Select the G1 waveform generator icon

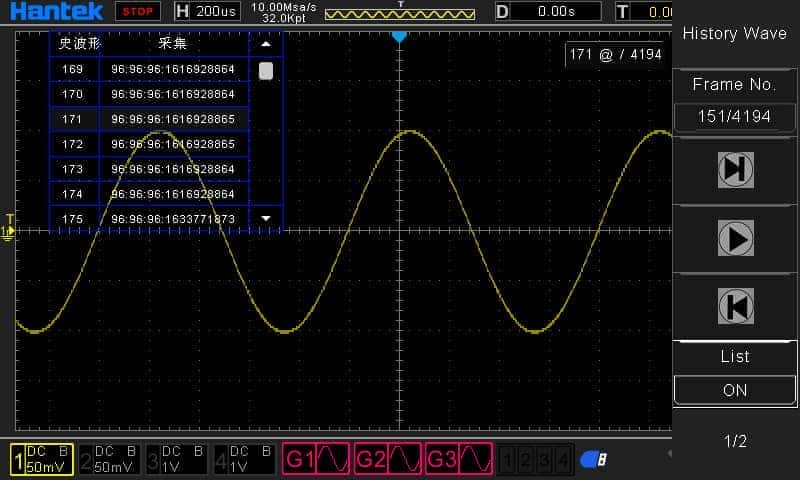pyautogui.click(x=316, y=460)
